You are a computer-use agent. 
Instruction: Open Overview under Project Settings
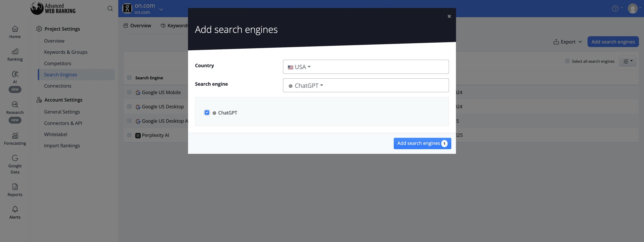[x=54, y=41]
